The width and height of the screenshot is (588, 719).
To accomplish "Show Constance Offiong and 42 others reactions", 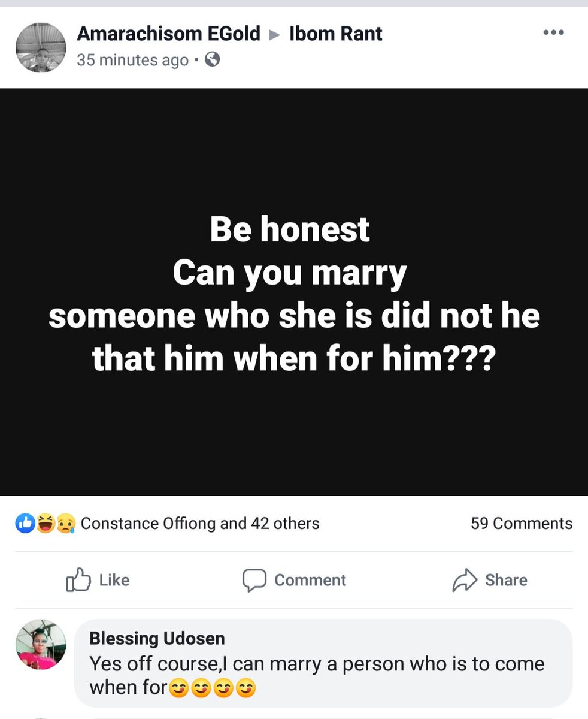I will point(200,524).
